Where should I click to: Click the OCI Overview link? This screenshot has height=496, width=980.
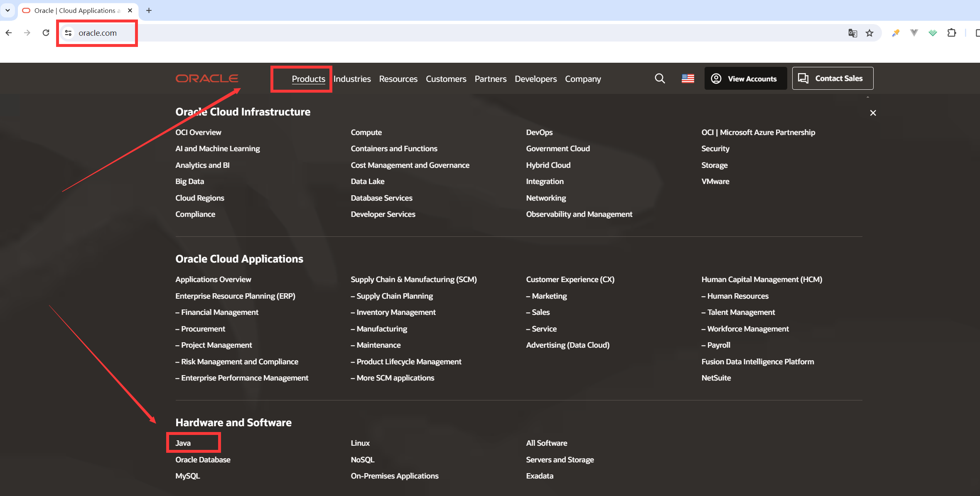point(198,132)
